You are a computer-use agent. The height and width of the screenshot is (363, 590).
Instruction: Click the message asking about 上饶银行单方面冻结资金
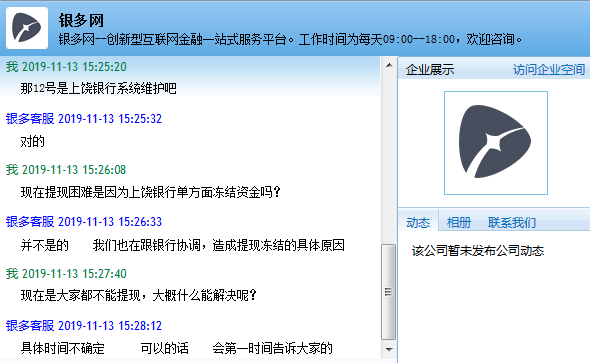(151, 192)
